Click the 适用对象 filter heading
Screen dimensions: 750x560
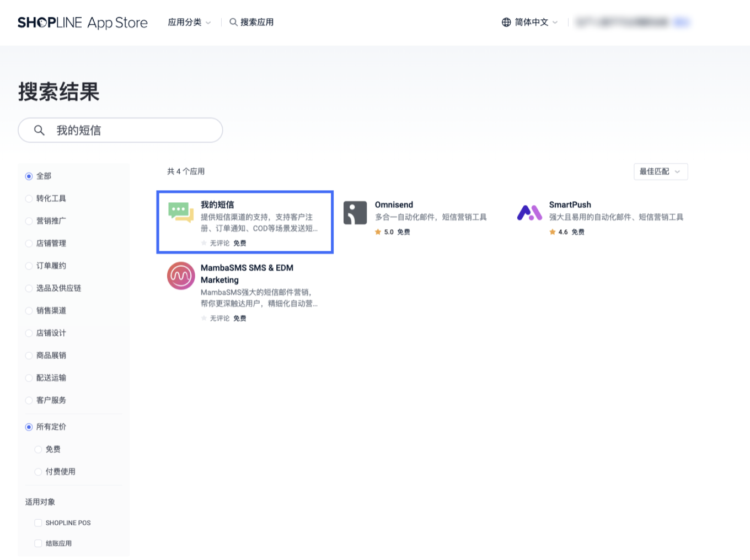tap(40, 502)
